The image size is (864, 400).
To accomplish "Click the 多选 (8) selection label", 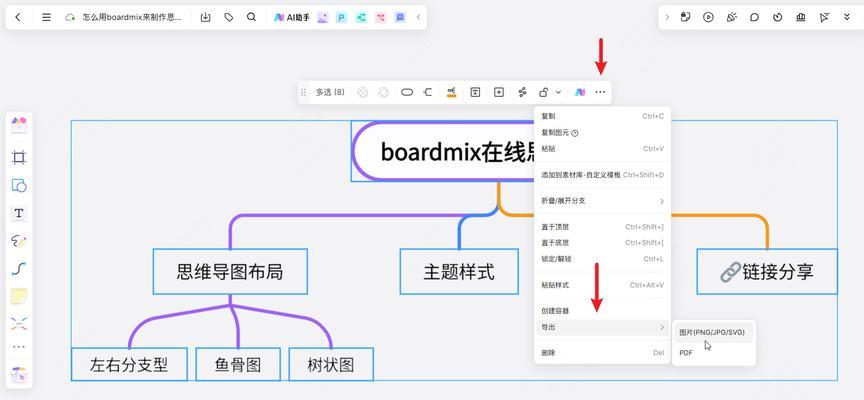I will pyautogui.click(x=330, y=93).
